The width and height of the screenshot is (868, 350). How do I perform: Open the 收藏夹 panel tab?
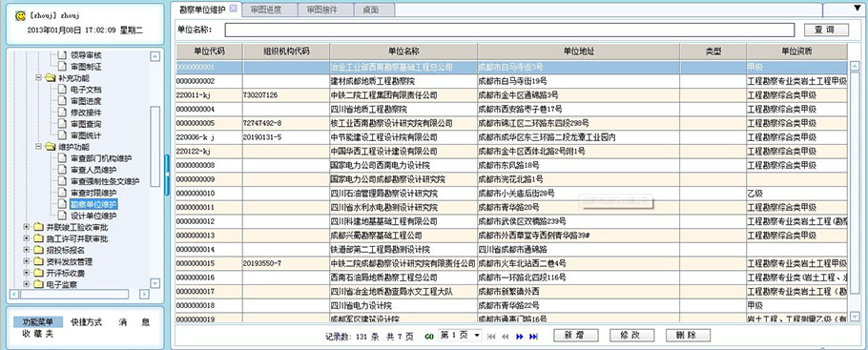click(x=37, y=334)
